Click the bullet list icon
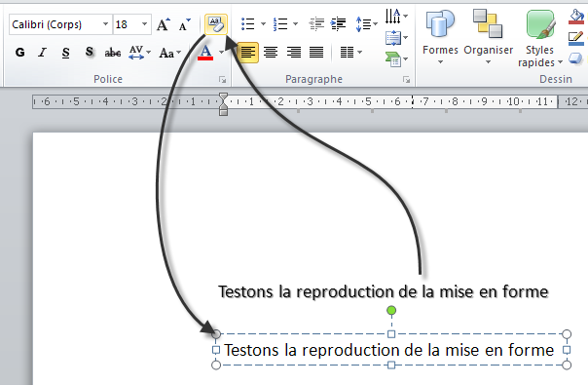The width and height of the screenshot is (588, 385). pos(248,24)
